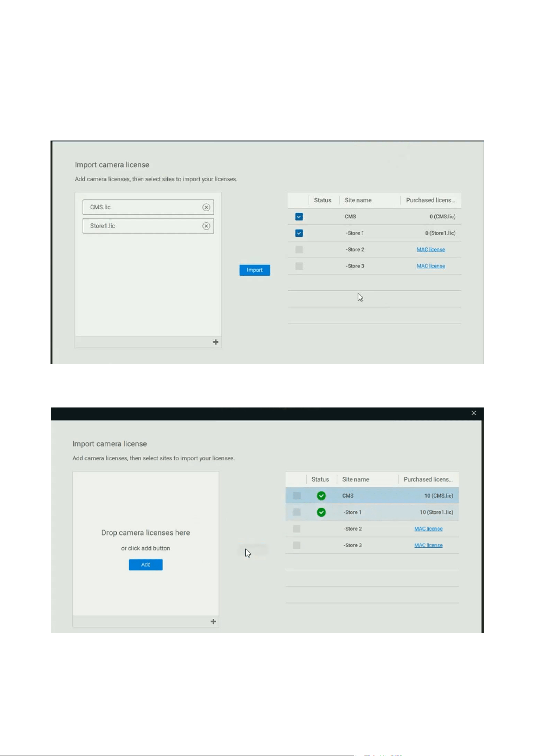The width and height of the screenshot is (535, 756).
Task: Click the blue Import button
Action: point(255,270)
